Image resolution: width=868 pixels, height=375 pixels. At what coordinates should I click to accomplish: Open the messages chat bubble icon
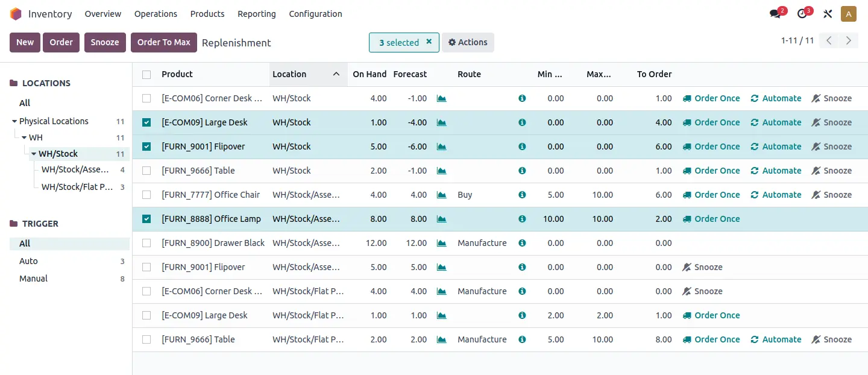coord(776,14)
